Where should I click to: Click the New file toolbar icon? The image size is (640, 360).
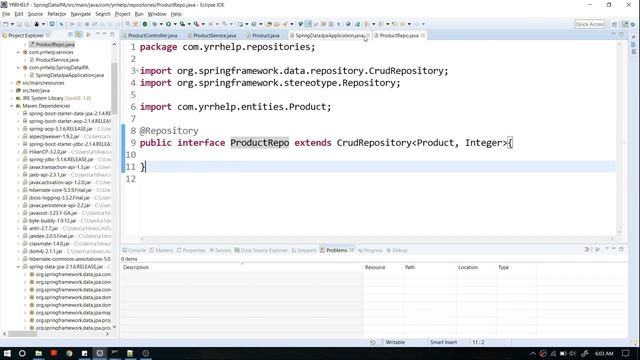(5, 24)
